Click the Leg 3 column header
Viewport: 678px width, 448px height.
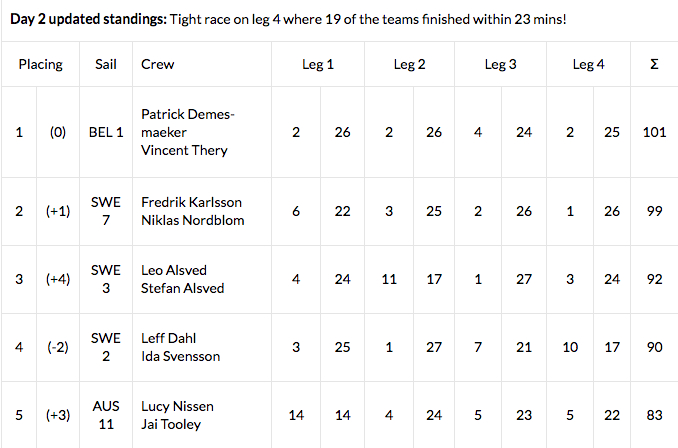[x=500, y=64]
